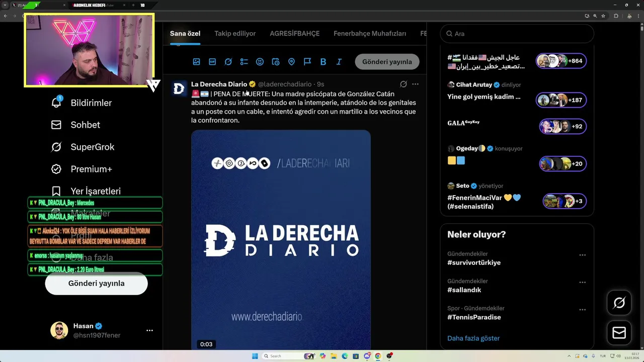Go back with Chrome back arrow
The height and width of the screenshot is (362, 644).
coord(6,16)
